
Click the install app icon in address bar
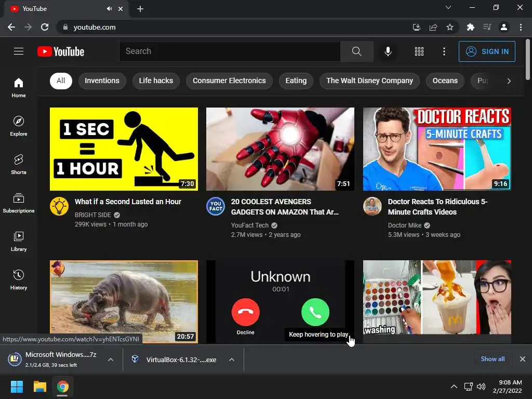point(416,27)
